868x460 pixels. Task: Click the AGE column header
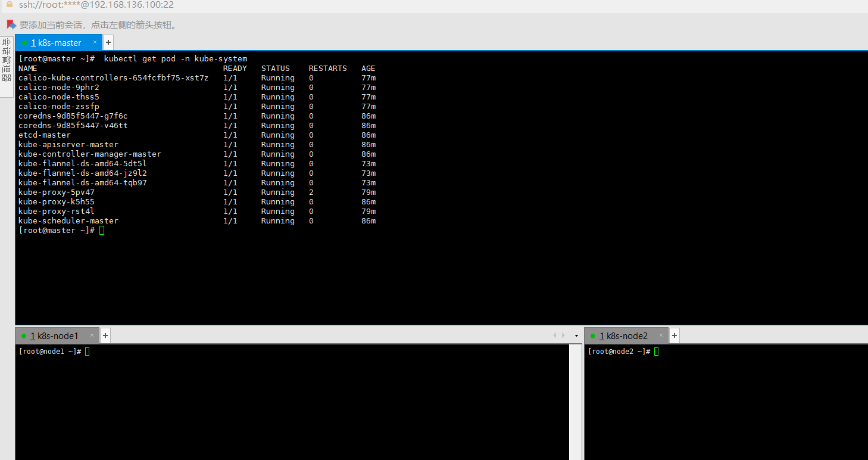pyautogui.click(x=369, y=68)
